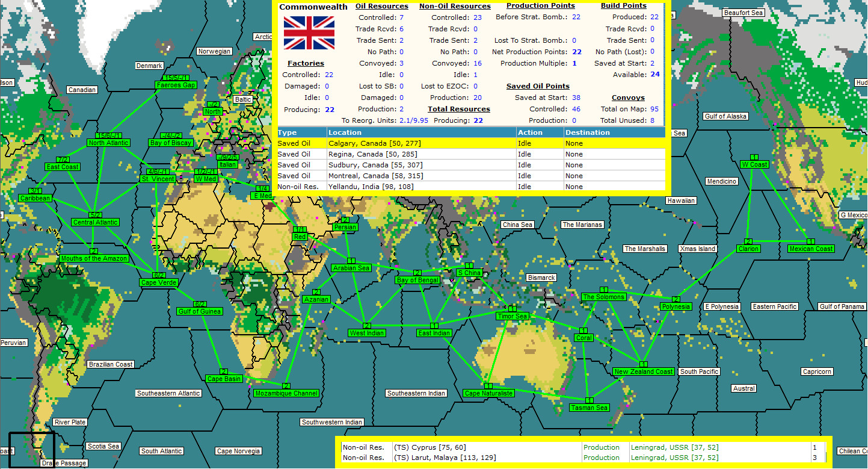Click the Faeroes Gap convoy label
Viewport: 868px width, 469px height.
[x=176, y=85]
